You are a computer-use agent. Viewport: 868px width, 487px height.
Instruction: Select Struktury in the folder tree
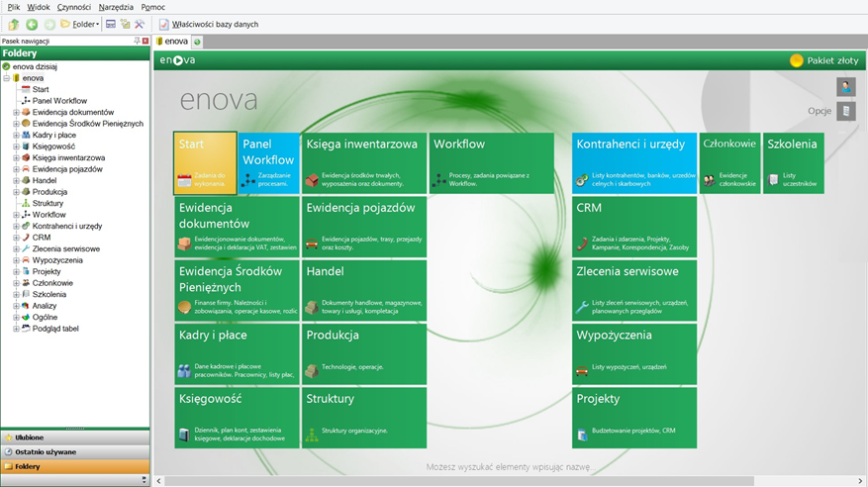(x=48, y=203)
